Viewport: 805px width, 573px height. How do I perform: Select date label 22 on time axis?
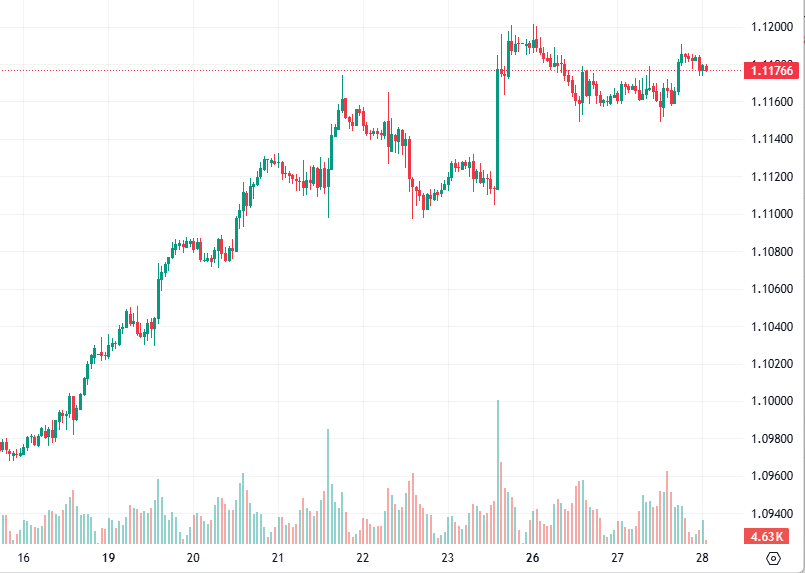pyautogui.click(x=363, y=558)
